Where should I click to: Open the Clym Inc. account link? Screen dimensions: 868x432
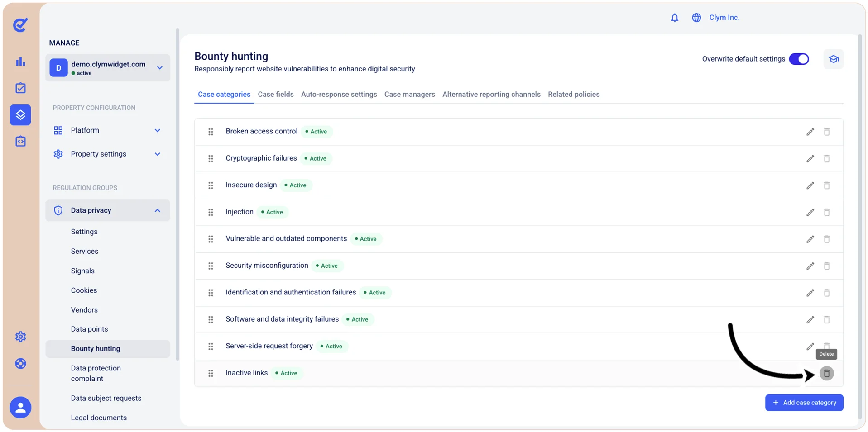724,18
